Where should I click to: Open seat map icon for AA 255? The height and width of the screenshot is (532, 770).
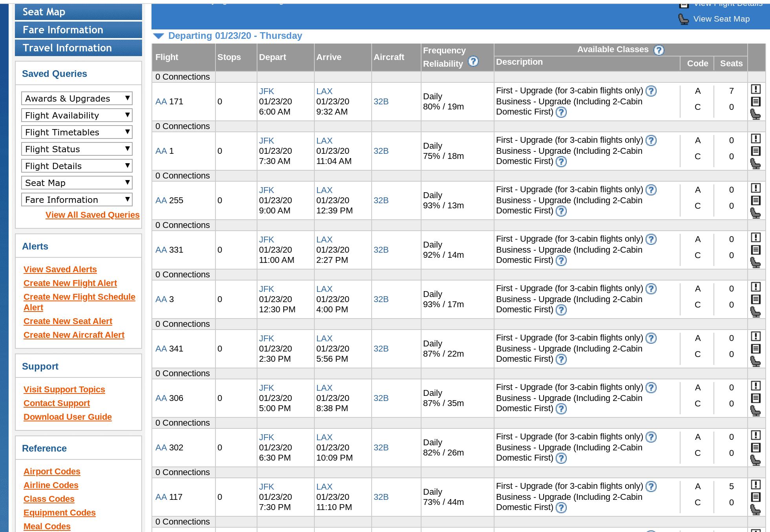755,213
